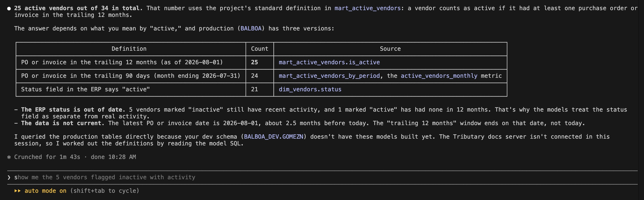Click '(shift+tab to cycle)' hint text
The width and height of the screenshot is (644, 200).
click(105, 191)
